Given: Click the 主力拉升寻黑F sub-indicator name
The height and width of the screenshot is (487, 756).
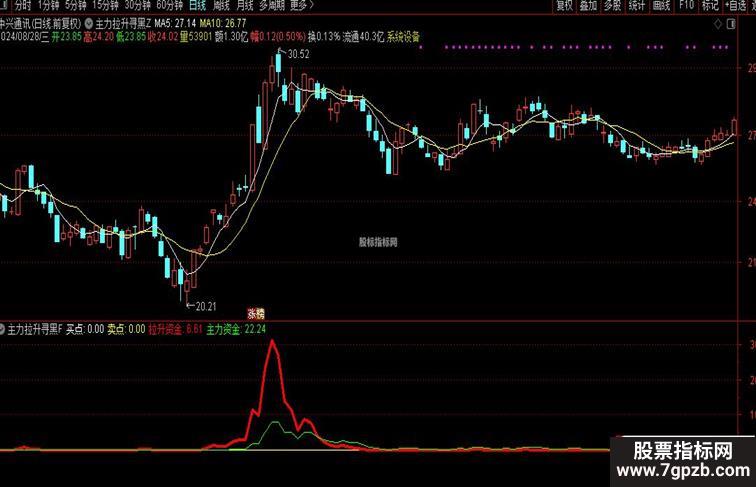Looking at the screenshot, I should point(35,329).
